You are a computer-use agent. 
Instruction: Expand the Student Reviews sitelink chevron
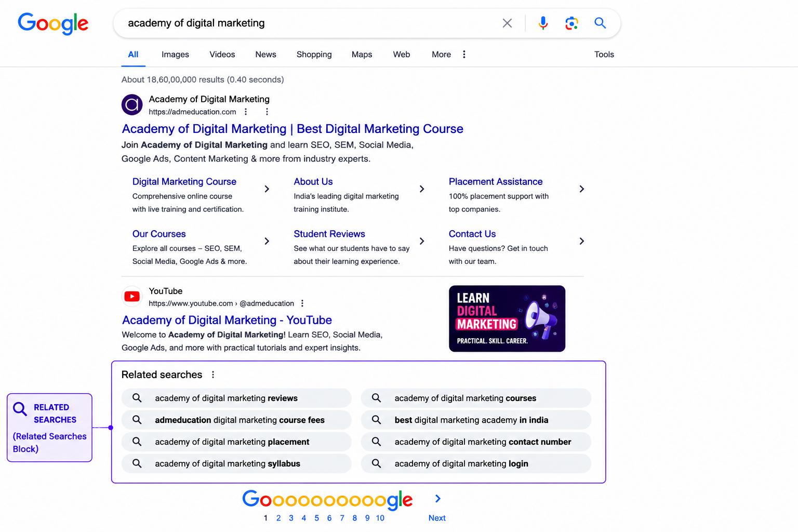tap(422, 241)
